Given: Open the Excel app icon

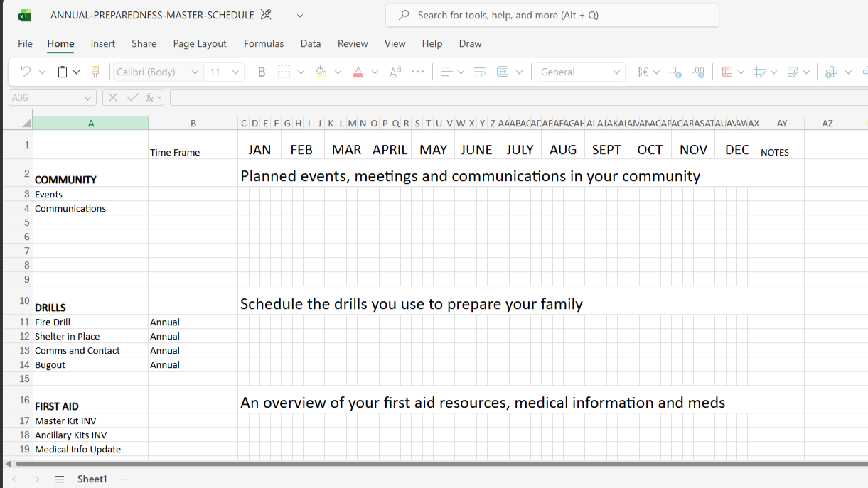Looking at the screenshot, I should (x=25, y=15).
